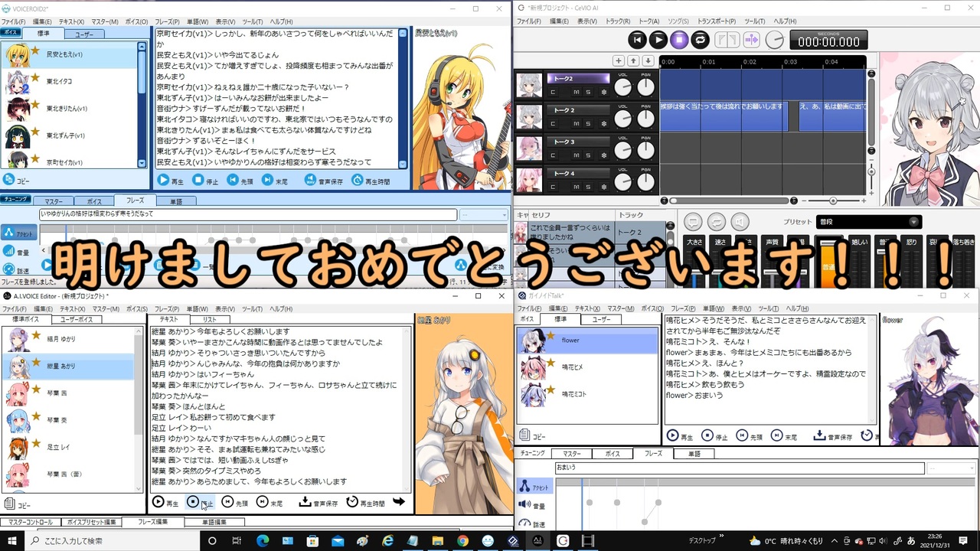The width and height of the screenshot is (980, 551).
Task: Jump to 末尾 in VOICEROID2 window
Action: click(x=274, y=181)
